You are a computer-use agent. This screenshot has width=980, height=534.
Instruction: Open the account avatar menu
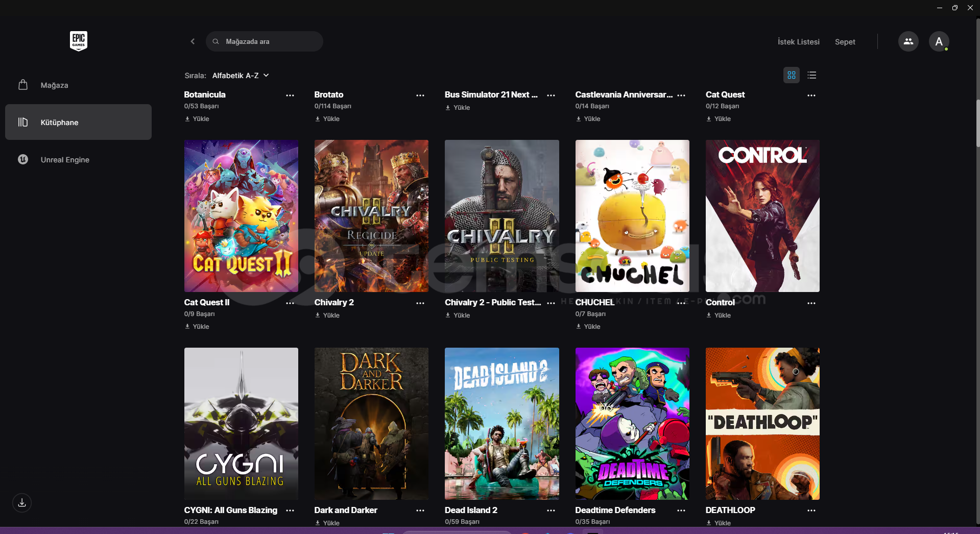[x=939, y=41]
